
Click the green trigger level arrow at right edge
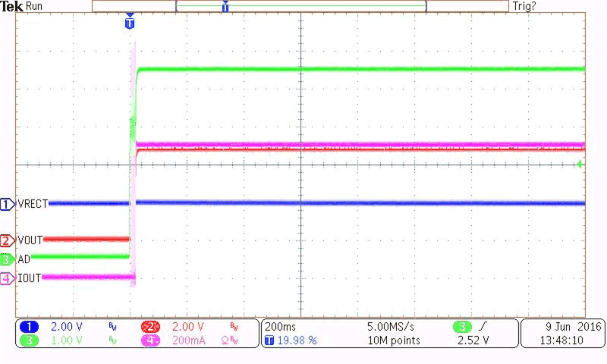coord(580,165)
